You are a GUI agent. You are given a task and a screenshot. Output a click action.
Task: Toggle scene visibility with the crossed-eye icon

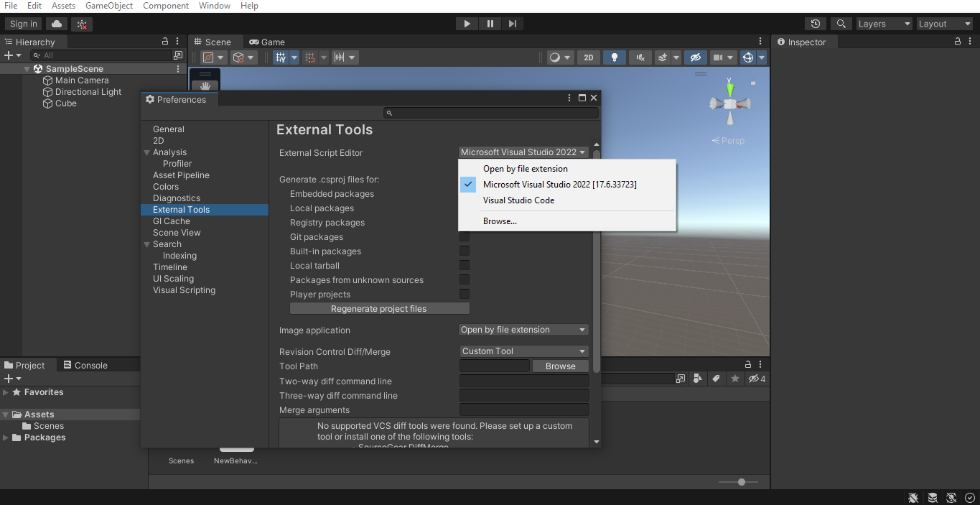pos(695,57)
